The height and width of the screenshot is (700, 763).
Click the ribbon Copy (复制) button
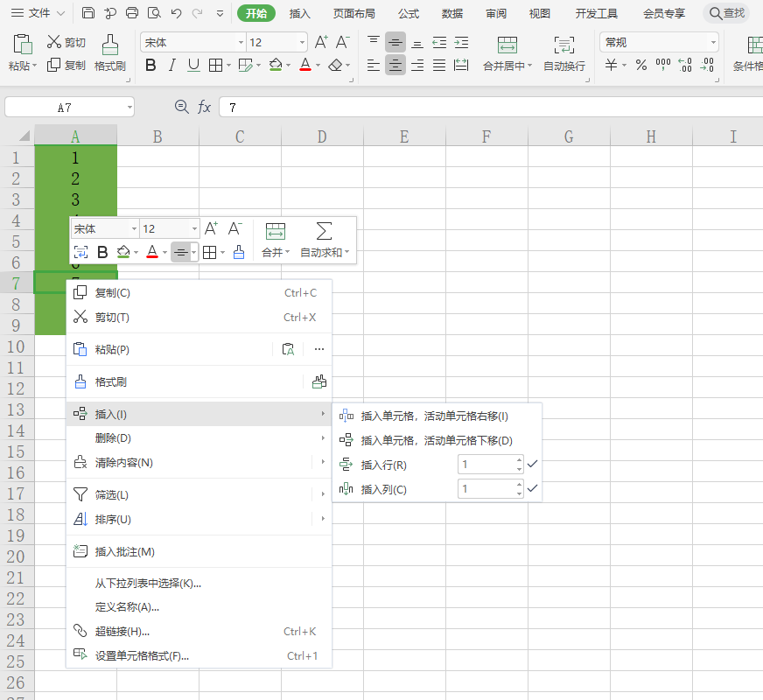pos(66,65)
